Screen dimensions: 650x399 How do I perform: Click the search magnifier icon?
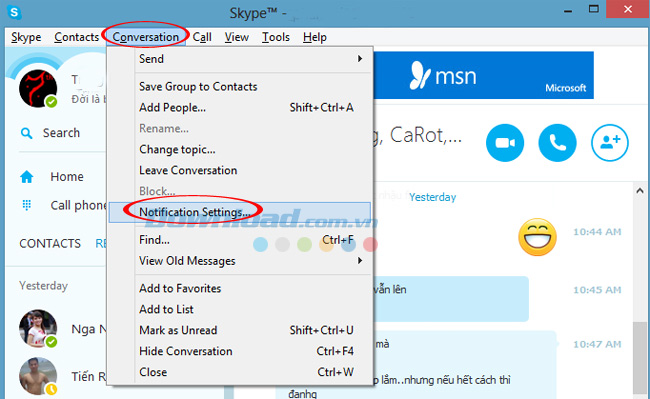coord(27,133)
